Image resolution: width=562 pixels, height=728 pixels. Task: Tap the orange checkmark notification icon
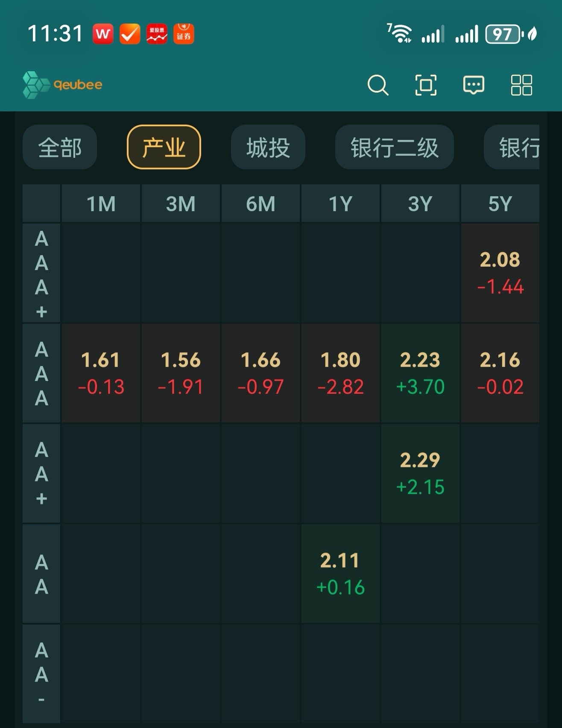[x=130, y=34]
